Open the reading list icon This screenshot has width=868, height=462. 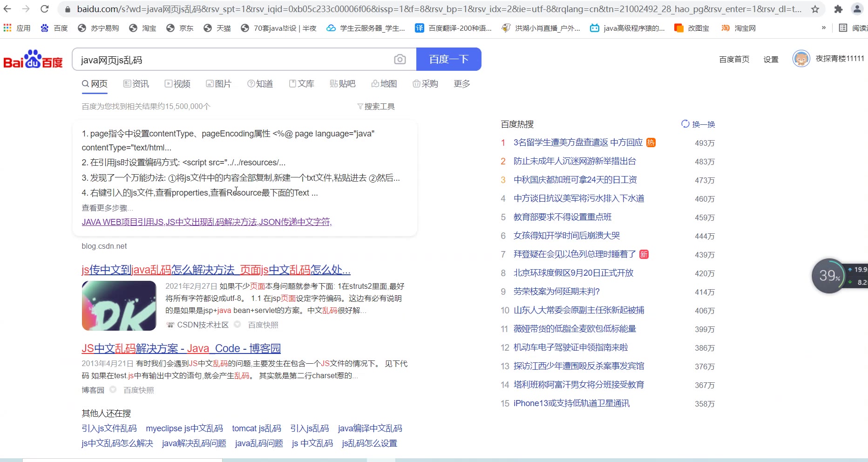(843, 28)
